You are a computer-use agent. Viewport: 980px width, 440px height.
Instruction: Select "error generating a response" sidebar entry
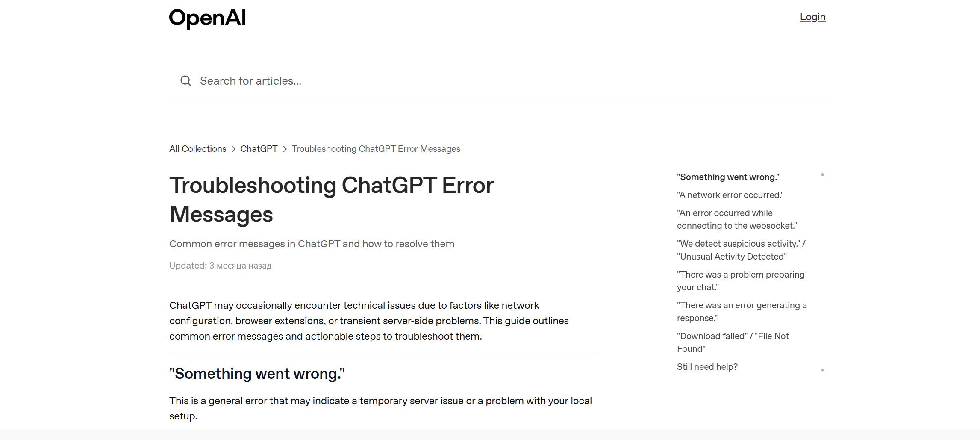[742, 312]
